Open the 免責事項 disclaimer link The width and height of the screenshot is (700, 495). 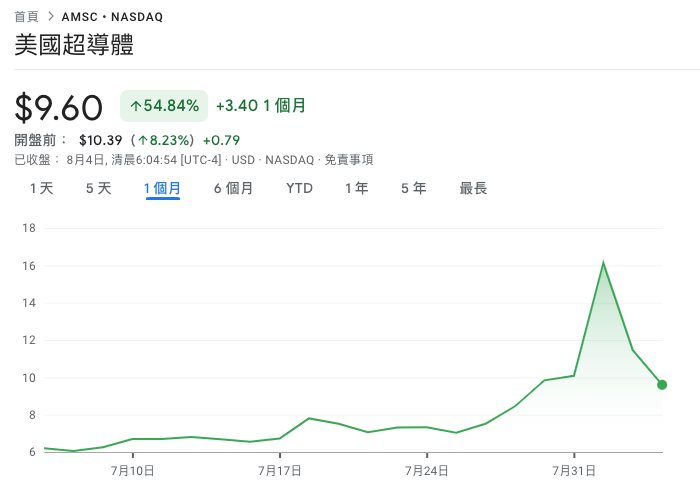coord(349,160)
